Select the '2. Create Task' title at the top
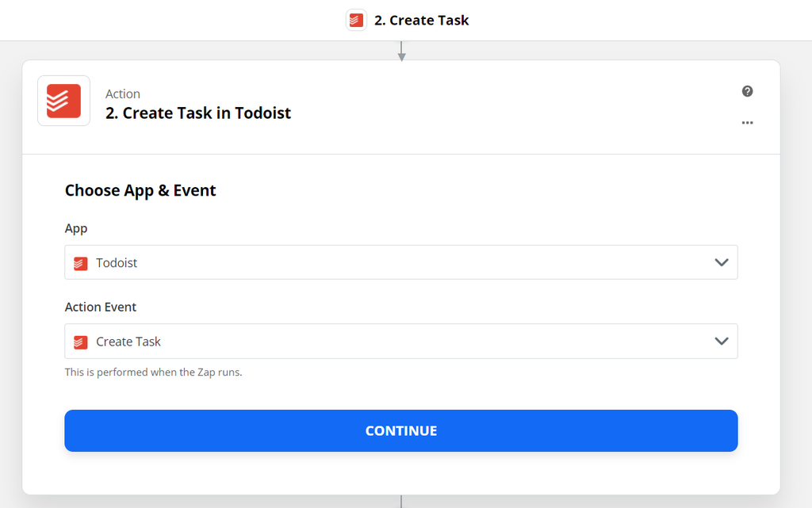This screenshot has height=508, width=812. pos(422,19)
